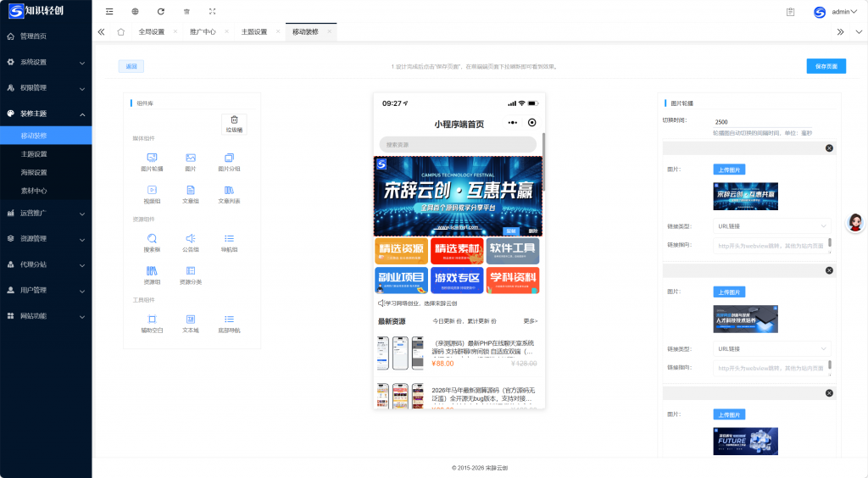Image resolution: width=868 pixels, height=478 pixels.
Task: Remove the third carousel image item
Action: coord(829,393)
